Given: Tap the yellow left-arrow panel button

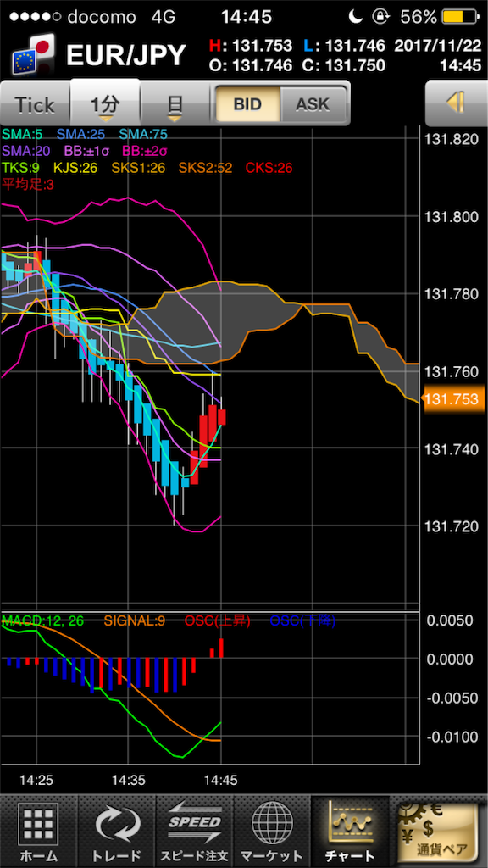Looking at the screenshot, I should [456, 103].
